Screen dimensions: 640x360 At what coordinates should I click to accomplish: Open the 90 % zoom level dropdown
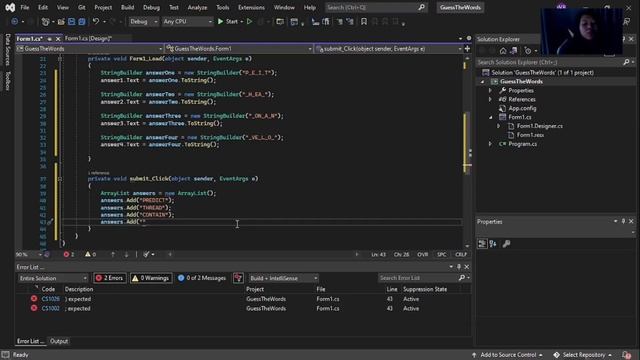coord(29,254)
